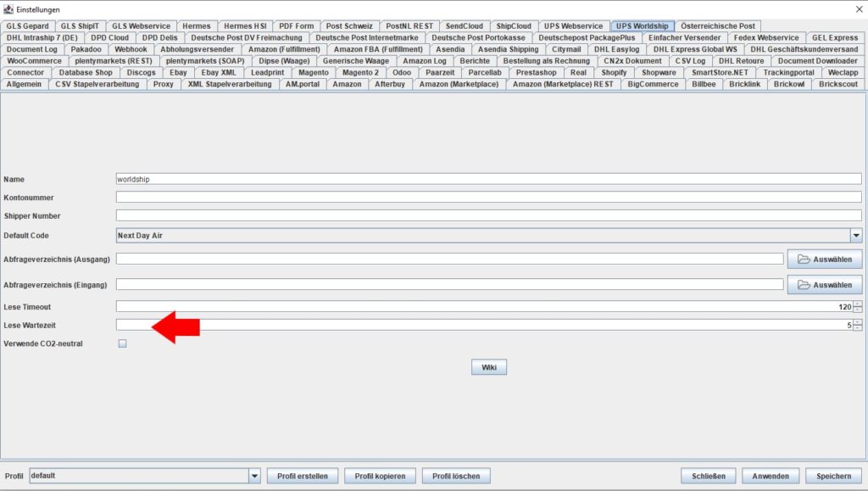
Task: Click Auswählen for Abfrageverzeichnis (Eingang)
Action: [x=825, y=285]
